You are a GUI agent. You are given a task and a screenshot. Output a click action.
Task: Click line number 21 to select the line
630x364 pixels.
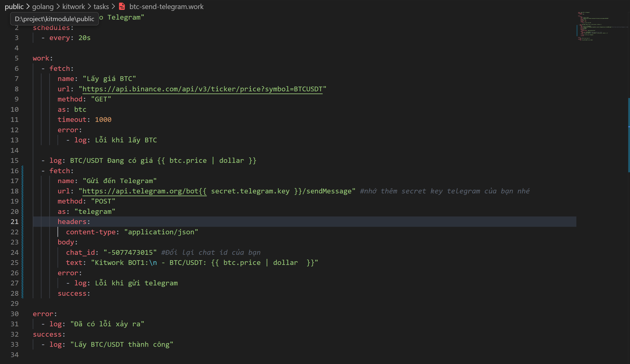tap(14, 221)
